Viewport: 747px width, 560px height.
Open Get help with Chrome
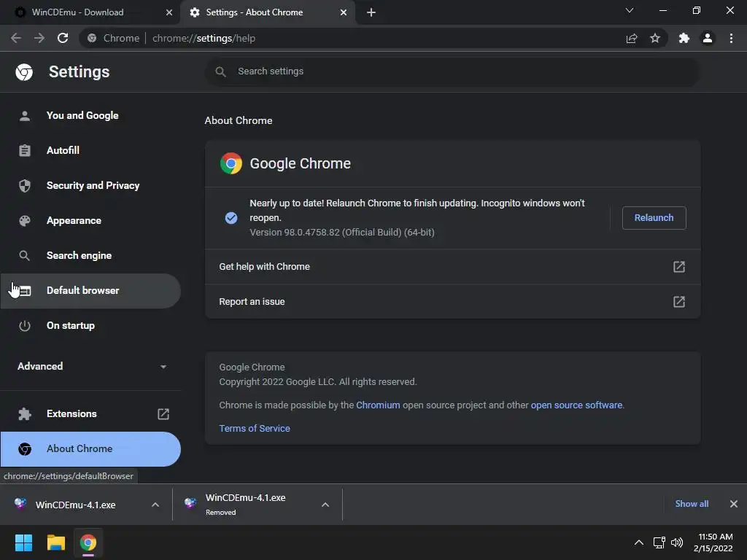pyautogui.click(x=452, y=267)
